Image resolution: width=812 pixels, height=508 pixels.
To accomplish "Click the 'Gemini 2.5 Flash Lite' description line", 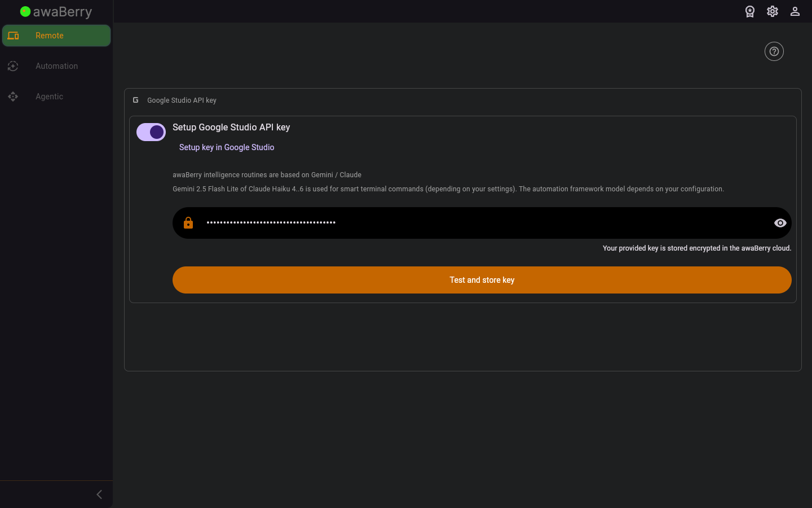I will pos(448,189).
